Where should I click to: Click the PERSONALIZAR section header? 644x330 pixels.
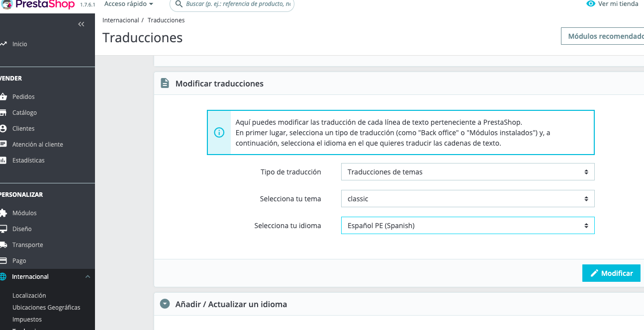click(x=21, y=195)
